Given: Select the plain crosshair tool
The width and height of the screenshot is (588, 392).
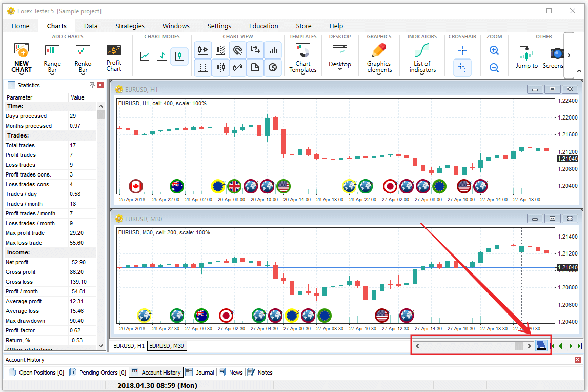Looking at the screenshot, I should click(462, 50).
